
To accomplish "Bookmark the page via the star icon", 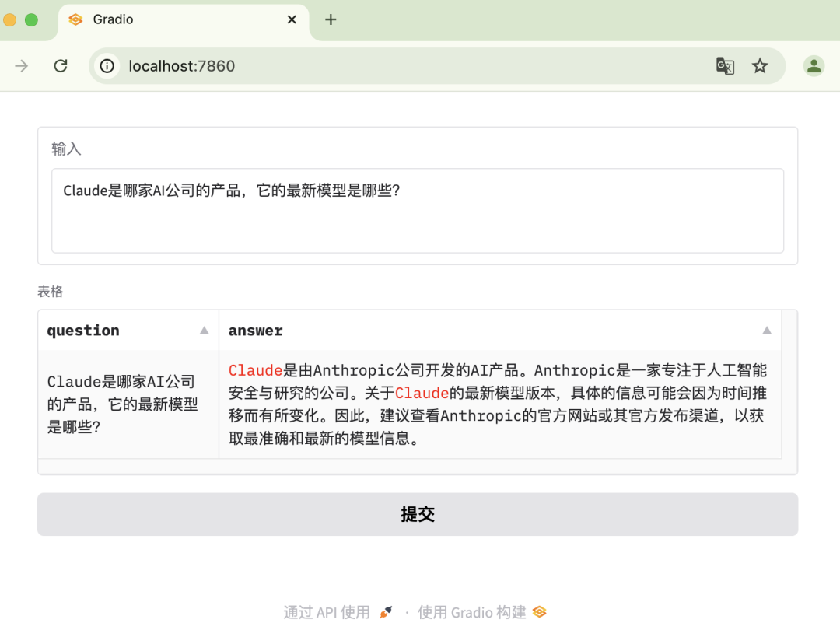I will 760,67.
